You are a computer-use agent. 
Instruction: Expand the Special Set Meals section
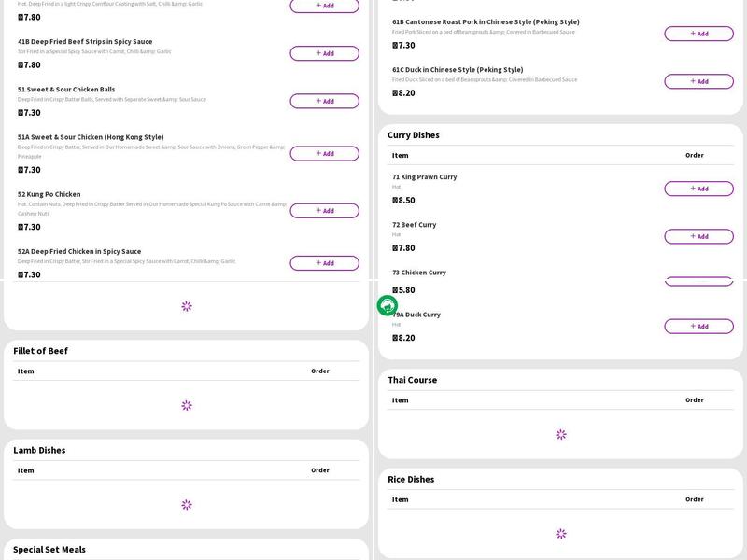[x=49, y=550]
